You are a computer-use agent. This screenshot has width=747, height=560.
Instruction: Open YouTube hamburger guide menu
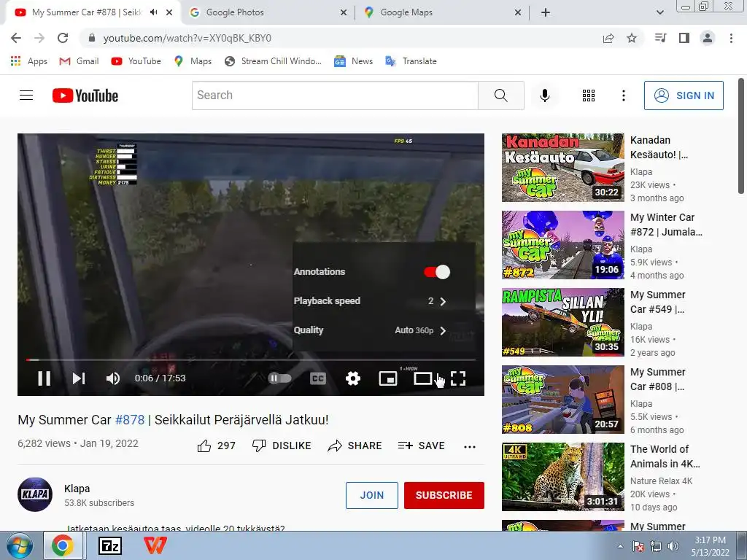tap(26, 96)
